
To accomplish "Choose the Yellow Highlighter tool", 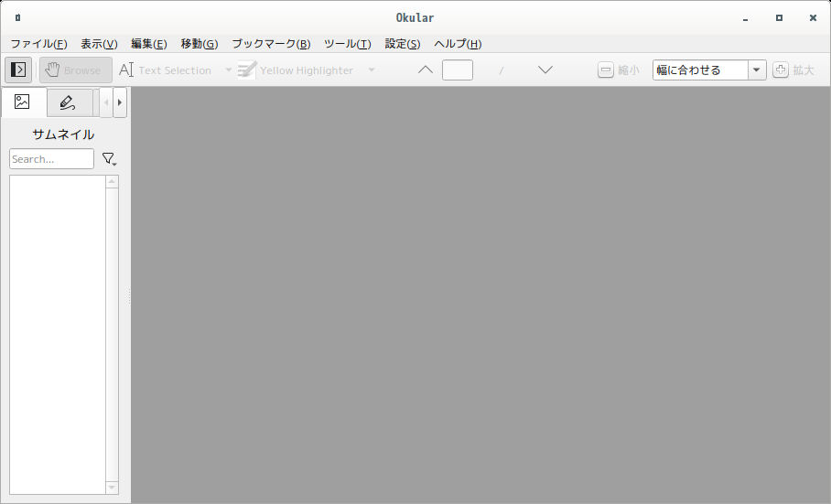I will (297, 70).
